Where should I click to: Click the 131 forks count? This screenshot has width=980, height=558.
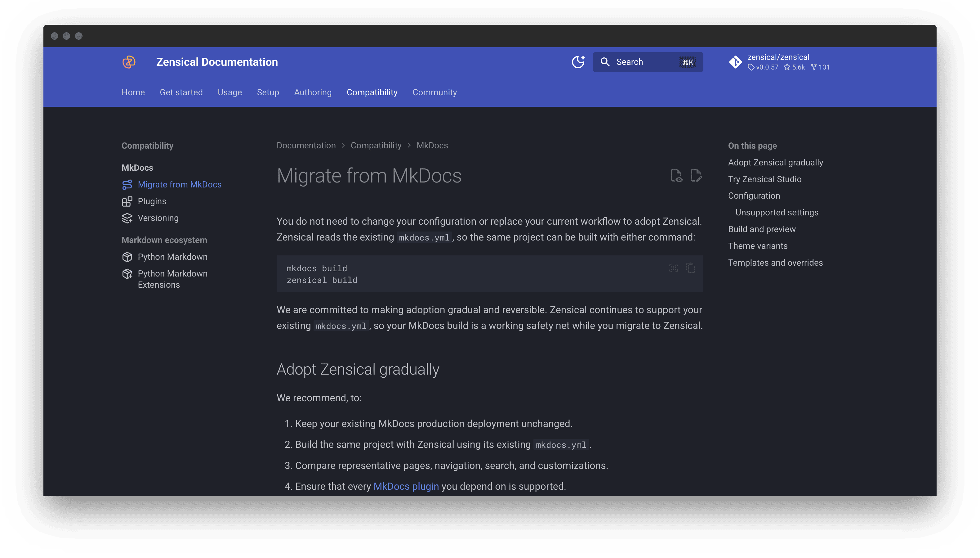tap(824, 67)
